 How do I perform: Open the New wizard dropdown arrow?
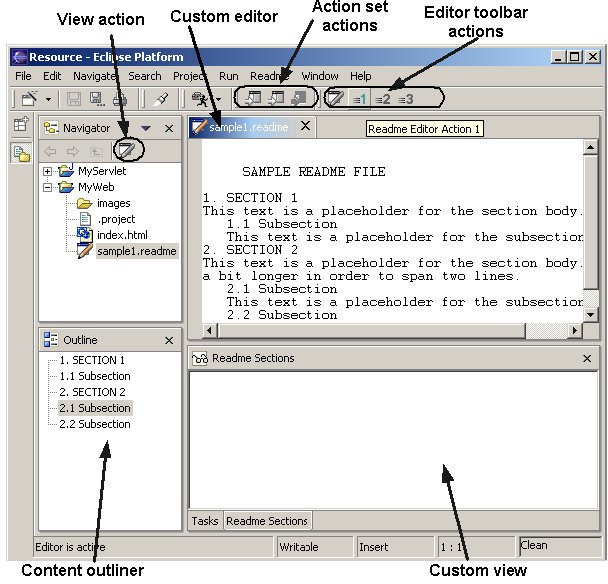point(48,99)
